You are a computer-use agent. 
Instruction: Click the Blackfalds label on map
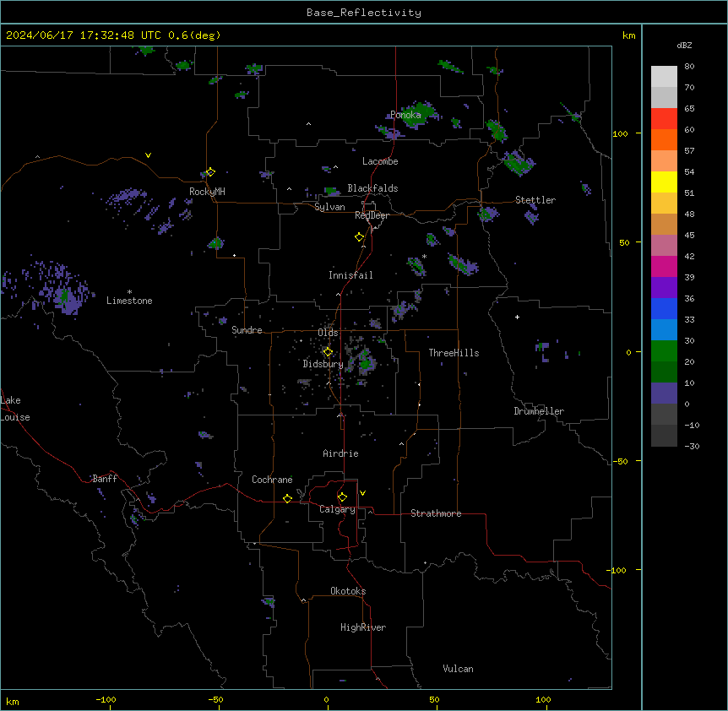pos(372,188)
